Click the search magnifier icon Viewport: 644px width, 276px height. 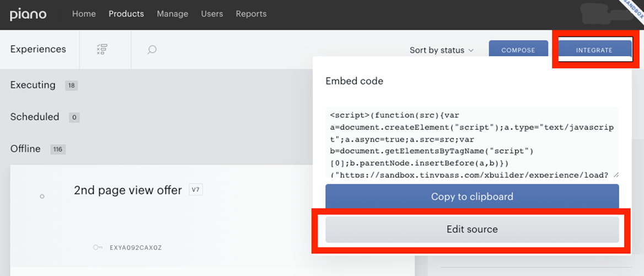(152, 50)
